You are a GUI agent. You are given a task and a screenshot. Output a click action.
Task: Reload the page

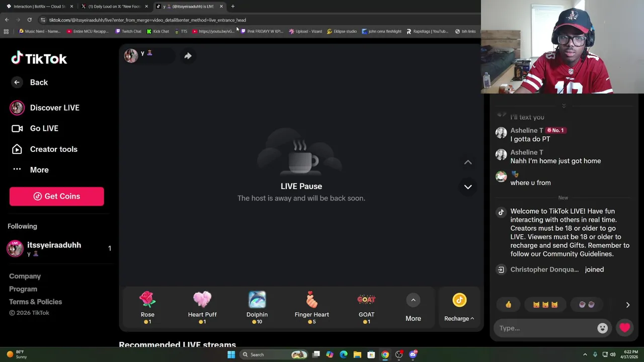pos(29,20)
